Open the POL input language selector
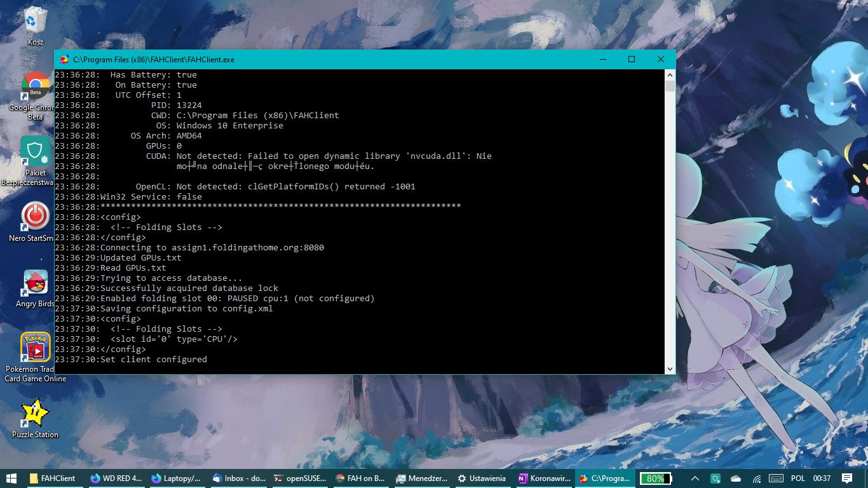 pos(797,478)
